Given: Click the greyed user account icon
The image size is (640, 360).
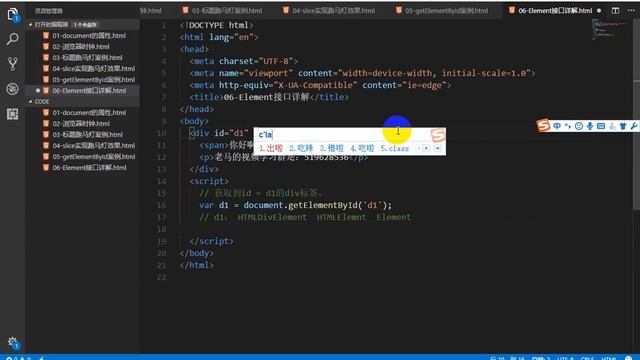Looking at the screenshot, I should point(612,127).
